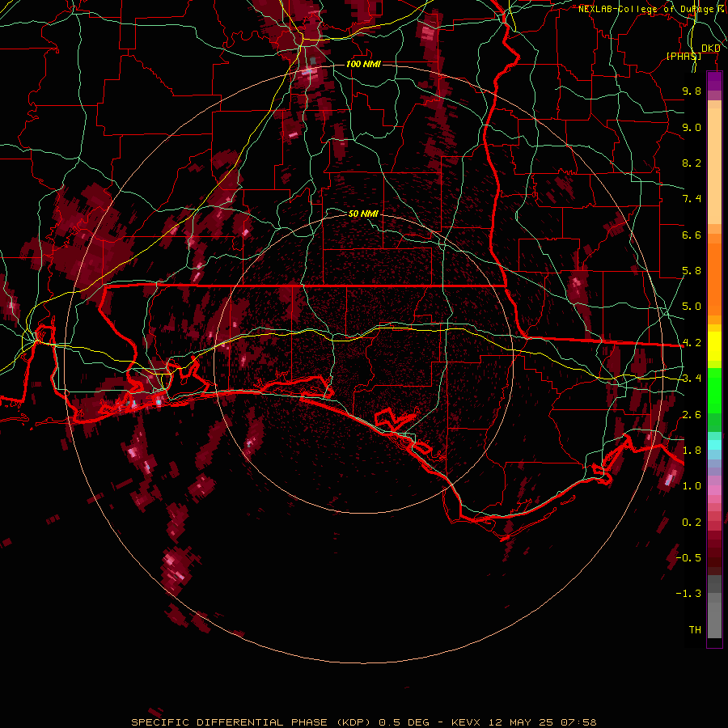Click the 8.2 scale label

(692, 163)
